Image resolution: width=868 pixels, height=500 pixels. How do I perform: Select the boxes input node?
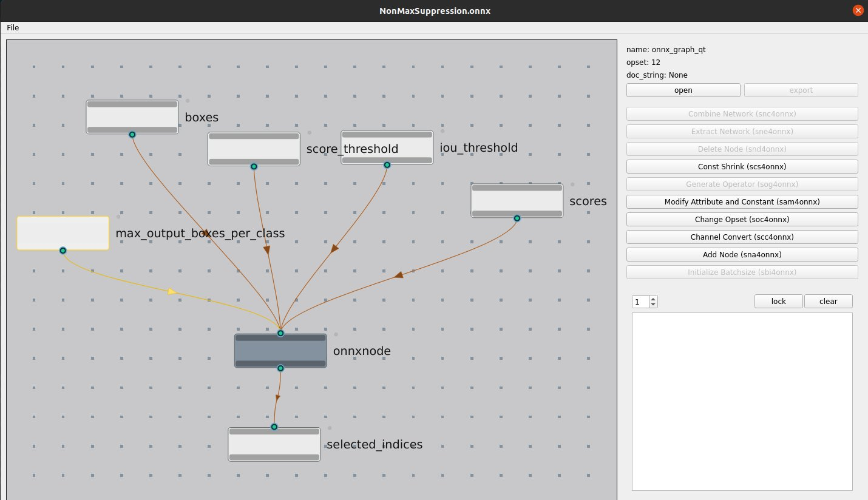click(x=132, y=117)
